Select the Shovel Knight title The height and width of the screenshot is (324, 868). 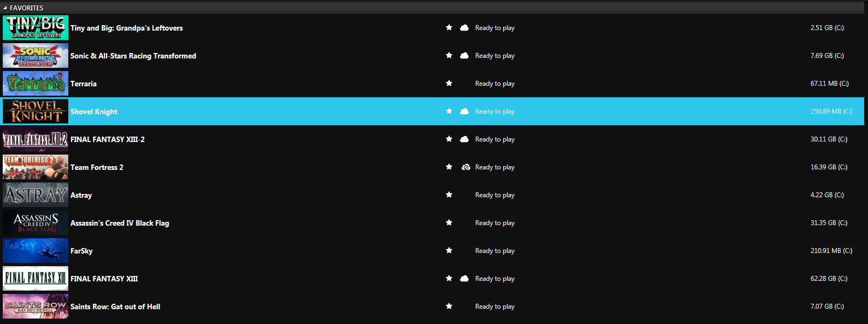94,111
